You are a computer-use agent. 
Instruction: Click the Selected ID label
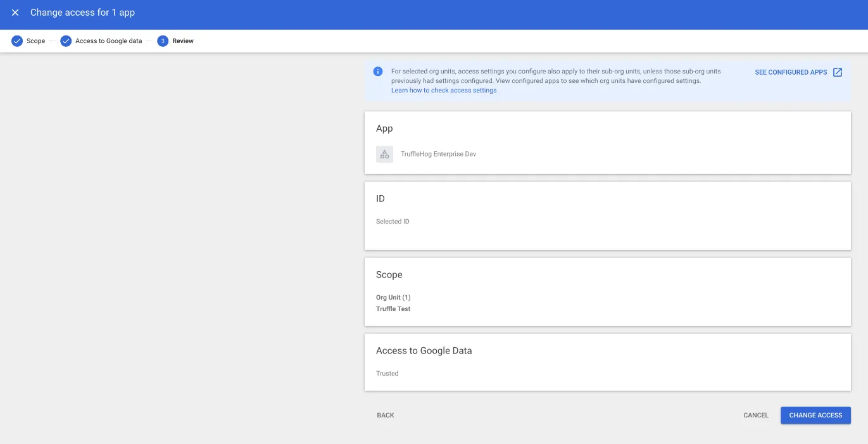(393, 222)
